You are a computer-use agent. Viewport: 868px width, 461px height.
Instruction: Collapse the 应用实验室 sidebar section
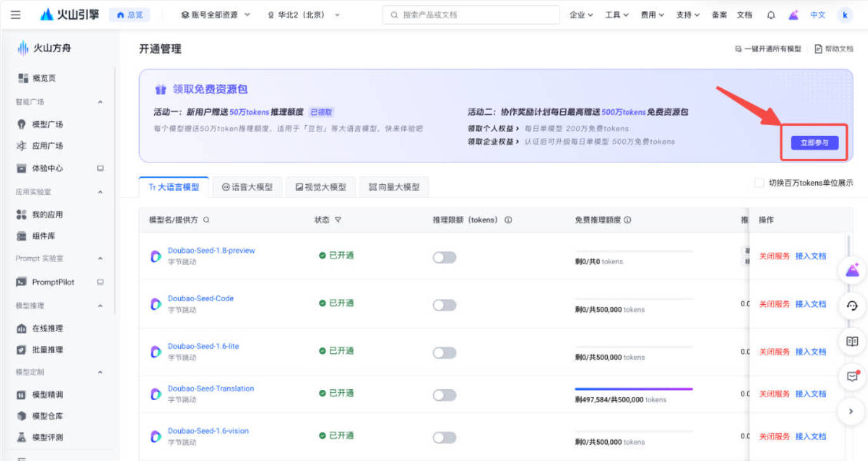[100, 192]
